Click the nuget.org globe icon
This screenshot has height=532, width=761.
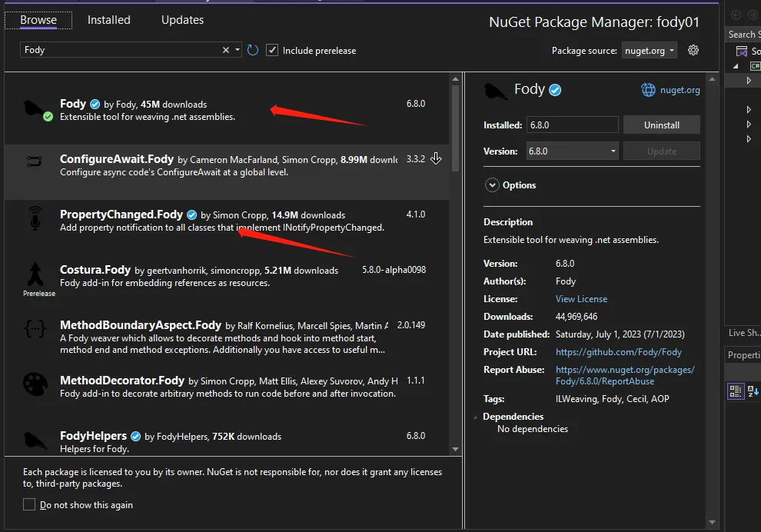click(648, 90)
